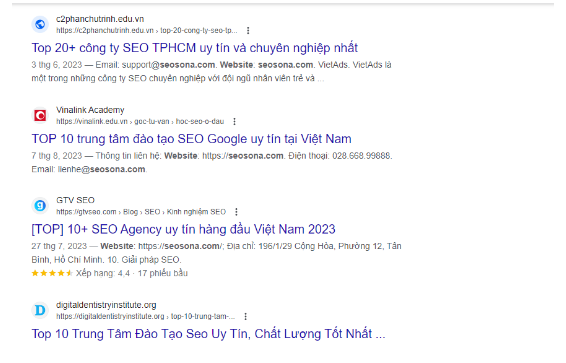This screenshot has height=363, width=566.
Task: Click the vinalink.edu.vn breadcrumb URL
Action: [x=140, y=122]
